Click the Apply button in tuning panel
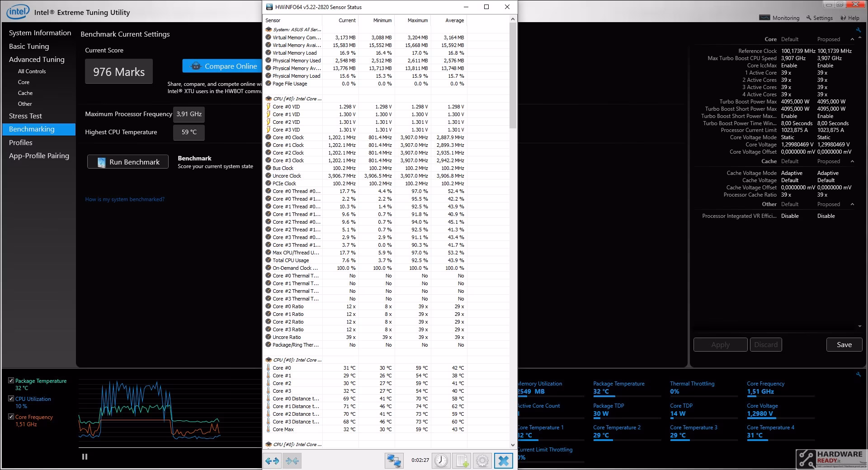Image resolution: width=868 pixels, height=470 pixels. pos(720,345)
